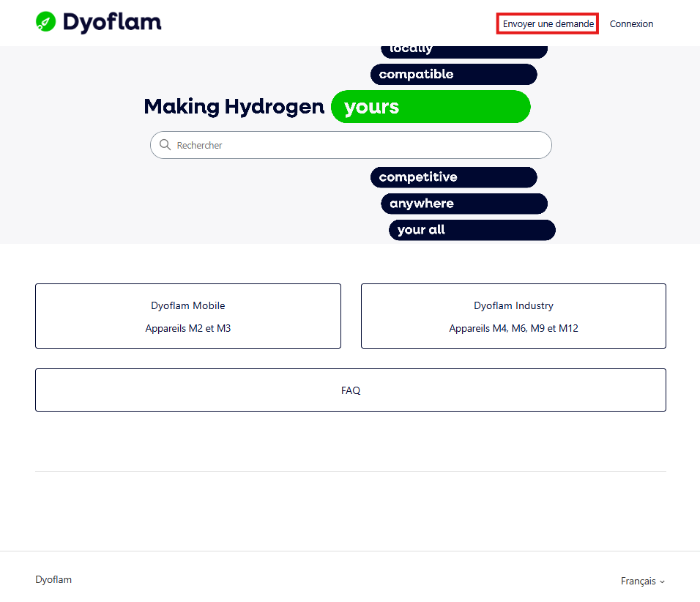The height and width of the screenshot is (602, 700).
Task: Click the magnifying glass search icon
Action: (x=165, y=145)
